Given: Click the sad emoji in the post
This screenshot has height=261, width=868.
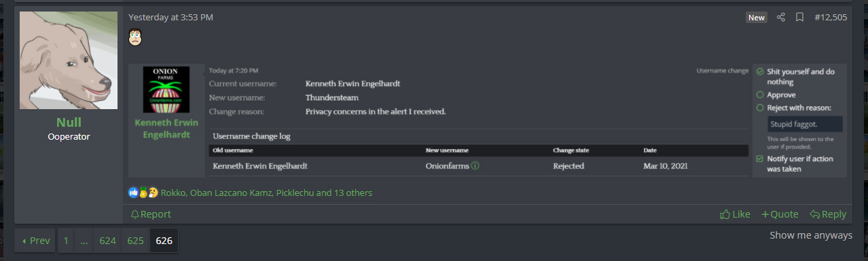Looking at the screenshot, I should tap(135, 37).
